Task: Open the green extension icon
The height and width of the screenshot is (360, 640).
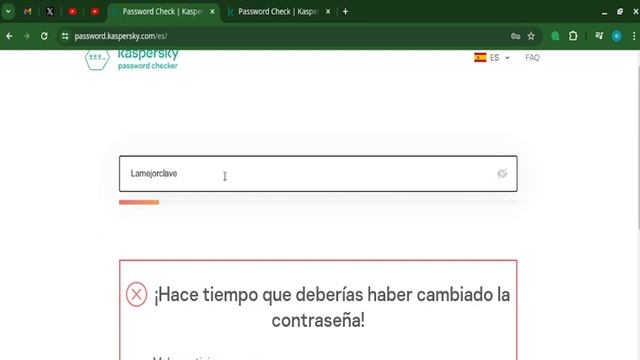Action: coord(555,36)
